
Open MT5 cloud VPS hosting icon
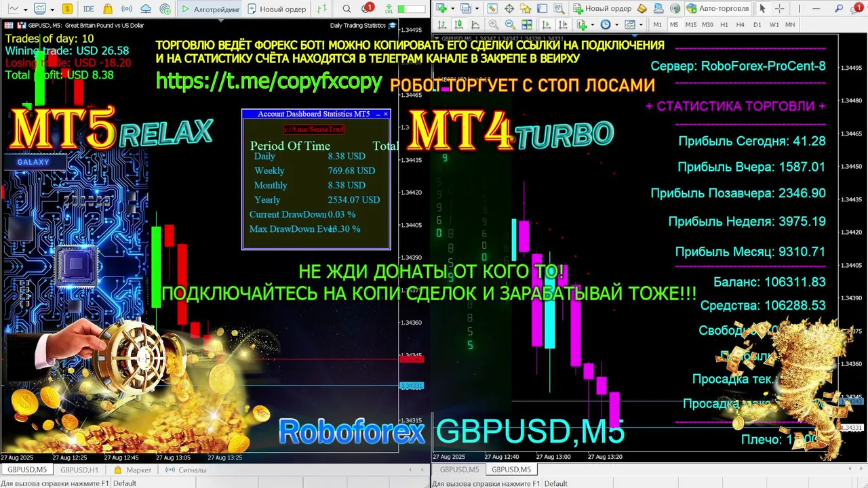click(146, 9)
